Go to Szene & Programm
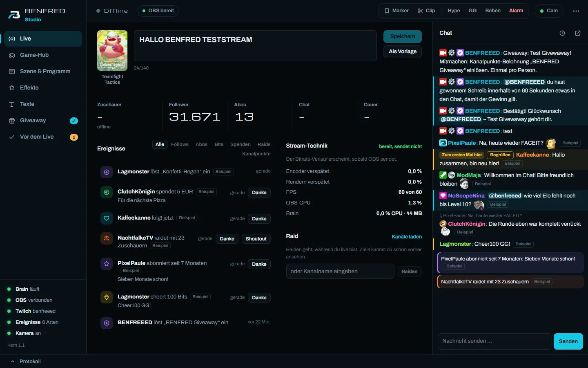 click(43, 72)
